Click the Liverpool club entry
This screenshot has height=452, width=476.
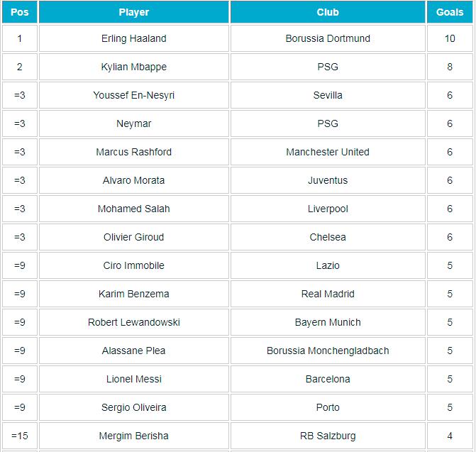click(328, 209)
